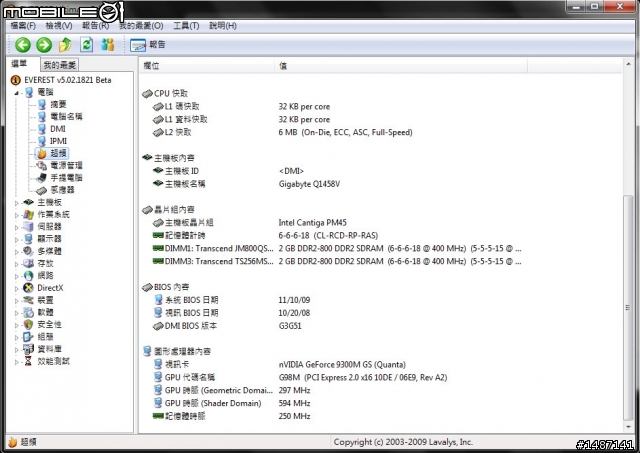Expand the 主機板 tree node
The image size is (640, 453).
[16, 203]
